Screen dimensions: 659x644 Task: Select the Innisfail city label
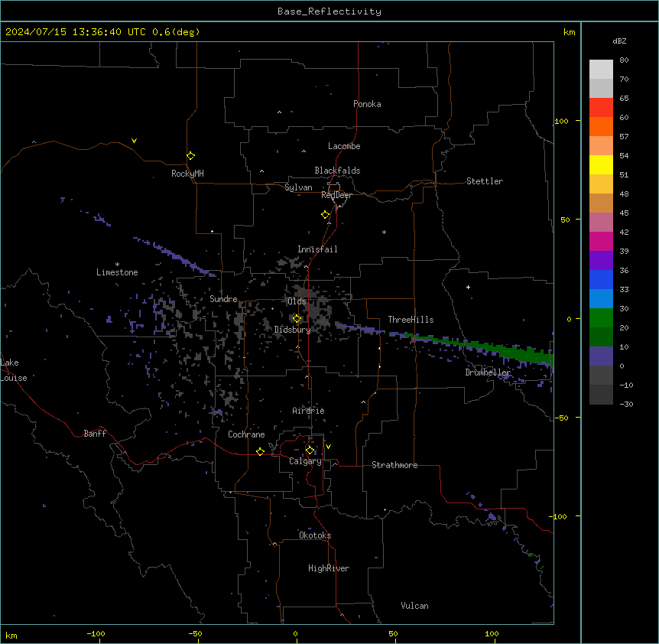[317, 249]
